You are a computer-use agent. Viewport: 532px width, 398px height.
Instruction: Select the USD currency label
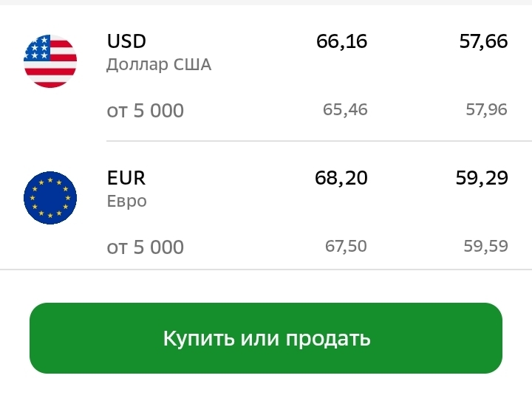(x=126, y=41)
